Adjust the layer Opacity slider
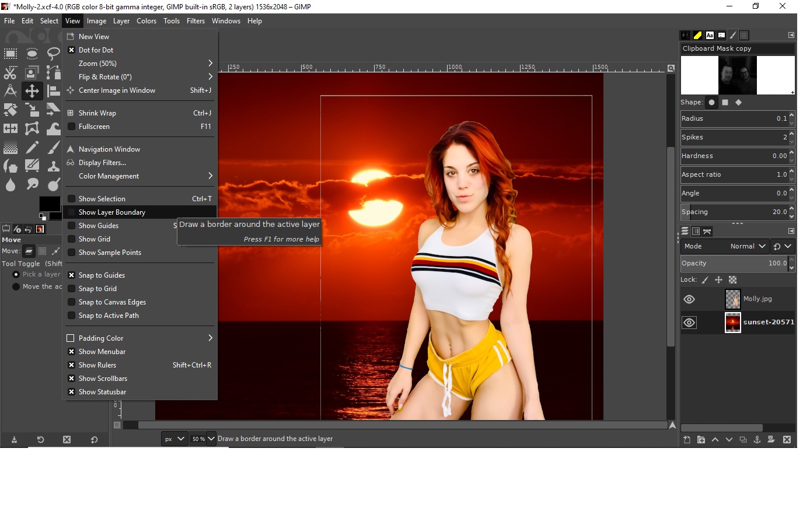Viewport: 803px width, 532px height. 734,263
